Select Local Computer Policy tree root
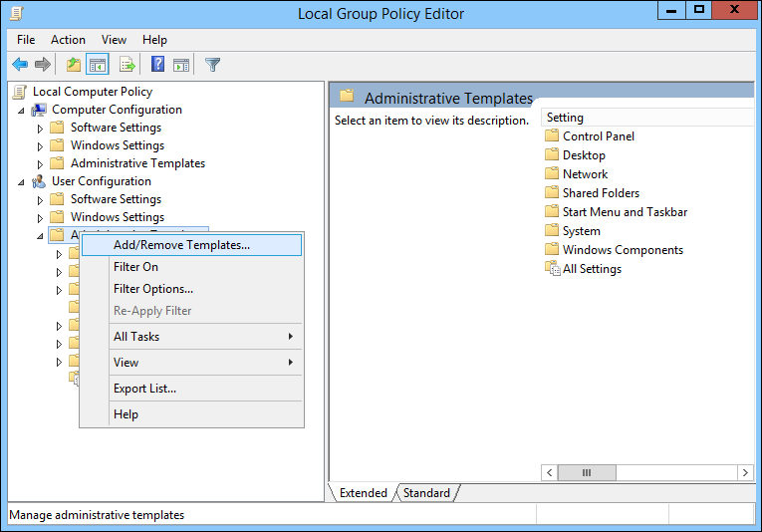Screen dimensions: 762x532 click(93, 92)
